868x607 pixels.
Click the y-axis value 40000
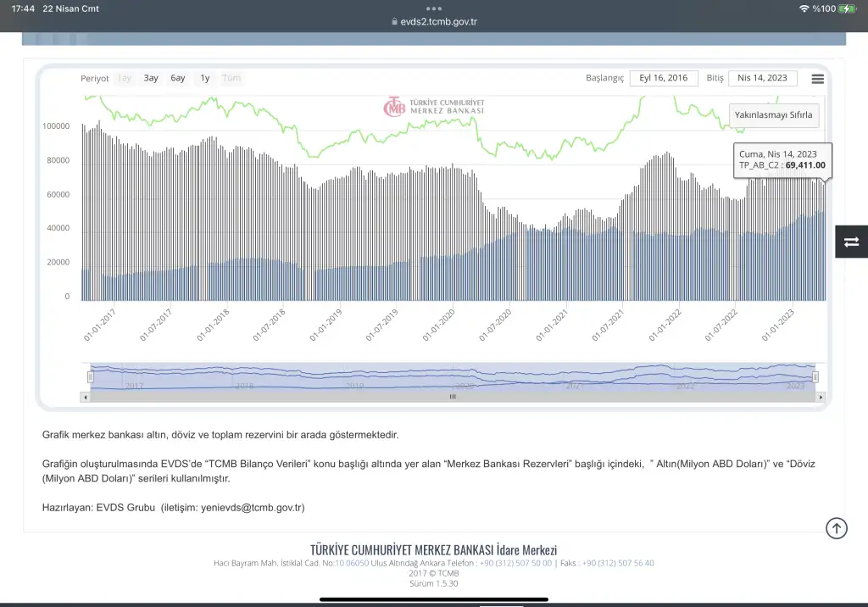pos(58,228)
